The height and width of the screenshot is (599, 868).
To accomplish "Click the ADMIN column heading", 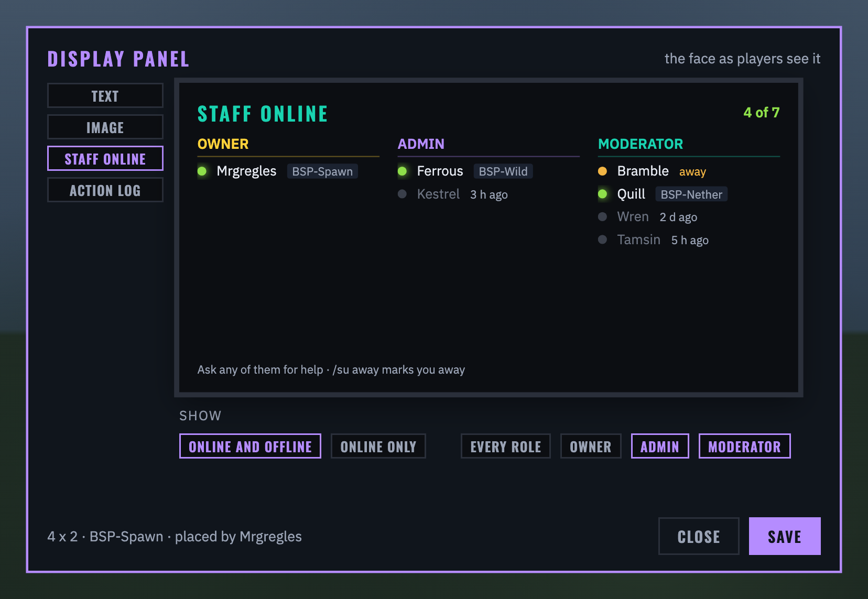I will [421, 144].
